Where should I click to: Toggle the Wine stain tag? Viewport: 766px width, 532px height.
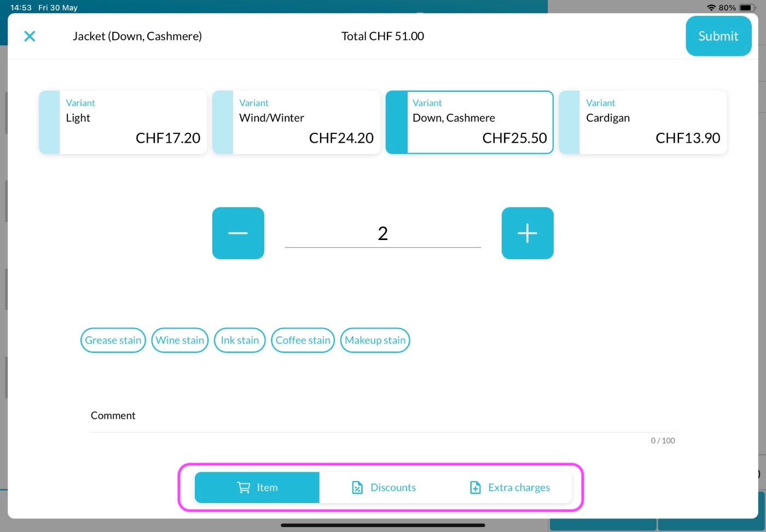pyautogui.click(x=180, y=340)
